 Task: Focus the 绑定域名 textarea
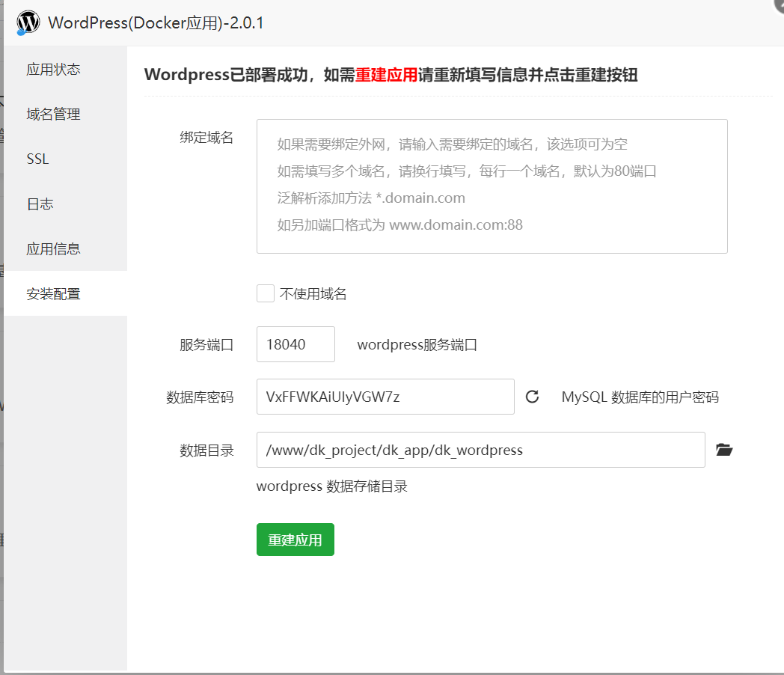(492, 186)
